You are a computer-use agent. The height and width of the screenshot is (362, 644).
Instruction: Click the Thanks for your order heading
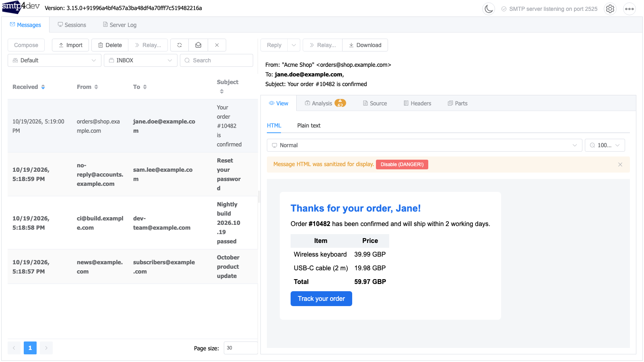[x=355, y=208]
